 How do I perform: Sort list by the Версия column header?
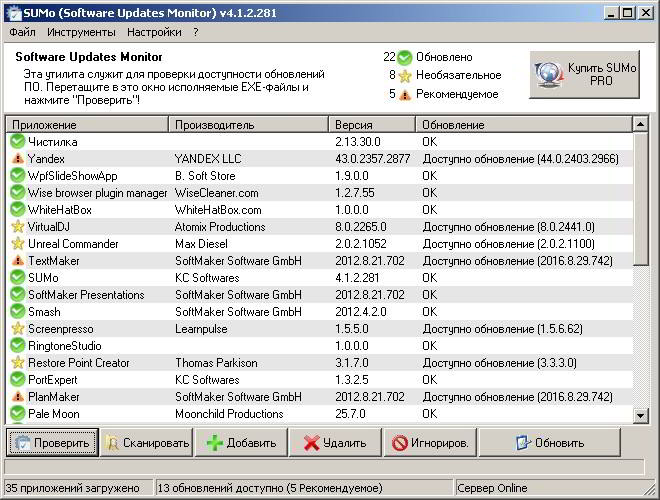[372, 125]
